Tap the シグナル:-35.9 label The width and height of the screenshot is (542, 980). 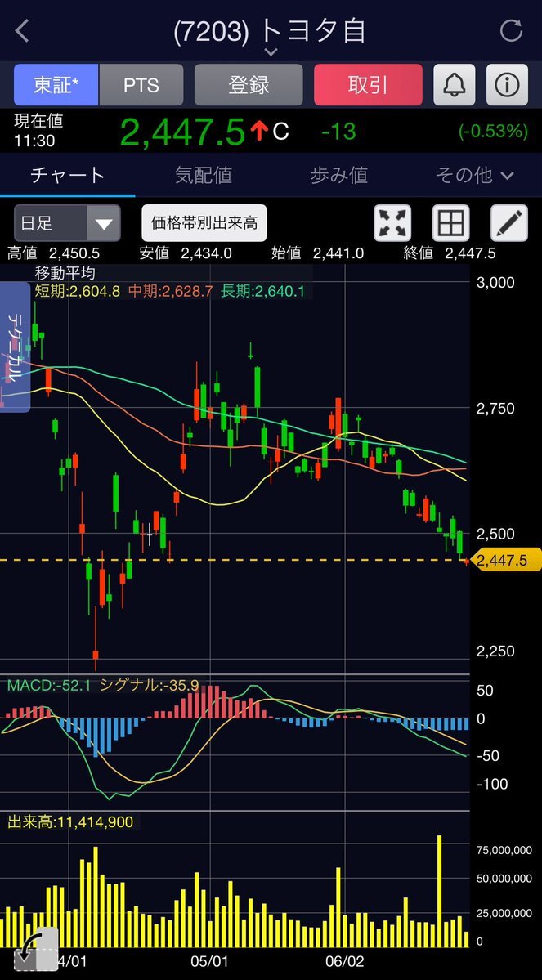click(150, 686)
